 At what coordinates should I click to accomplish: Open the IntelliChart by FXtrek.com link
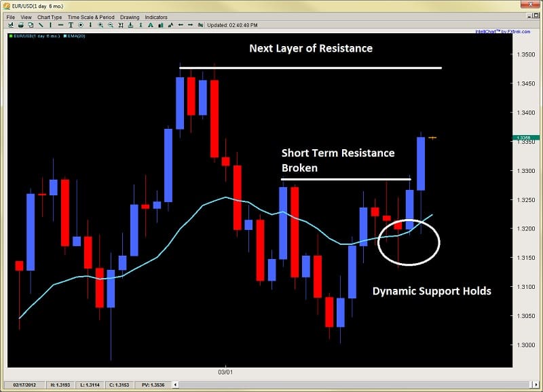tap(502, 31)
